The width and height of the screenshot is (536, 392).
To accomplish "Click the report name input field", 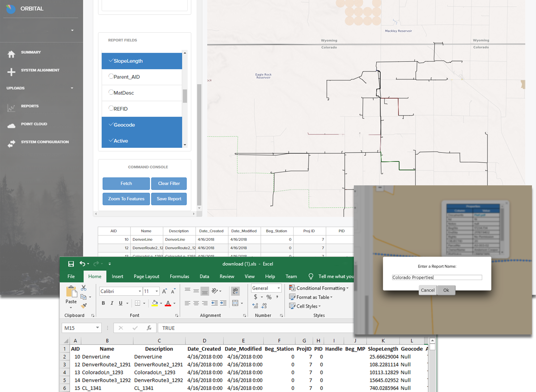I will (437, 278).
